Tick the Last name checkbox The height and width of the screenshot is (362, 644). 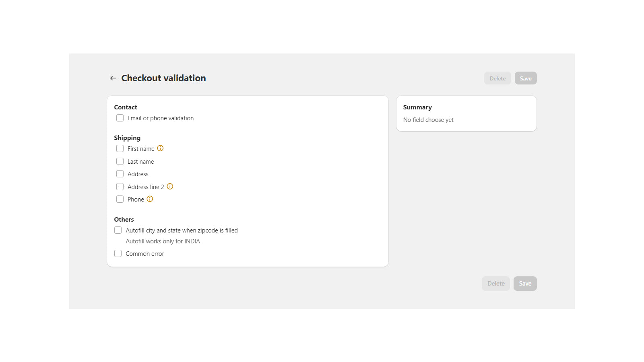tap(120, 162)
